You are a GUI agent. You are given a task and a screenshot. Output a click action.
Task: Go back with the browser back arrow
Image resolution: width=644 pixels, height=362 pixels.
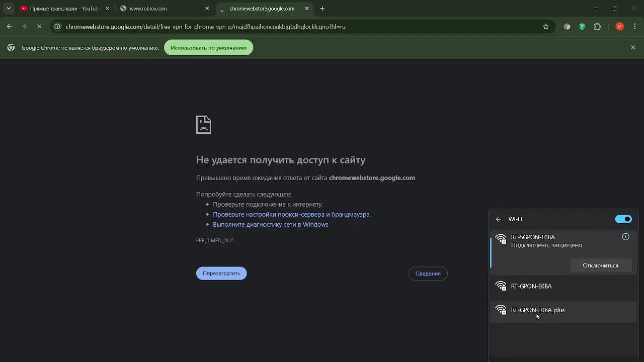[10, 27]
